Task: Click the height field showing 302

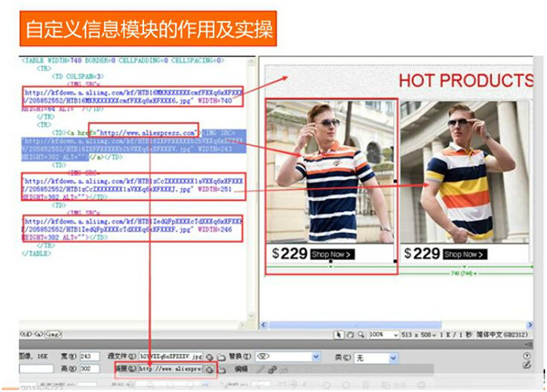Action: 89,368
